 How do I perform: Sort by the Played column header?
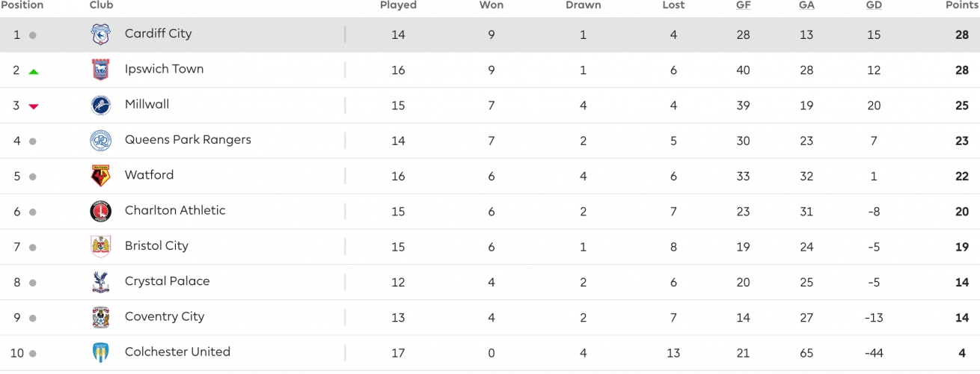coord(398,5)
